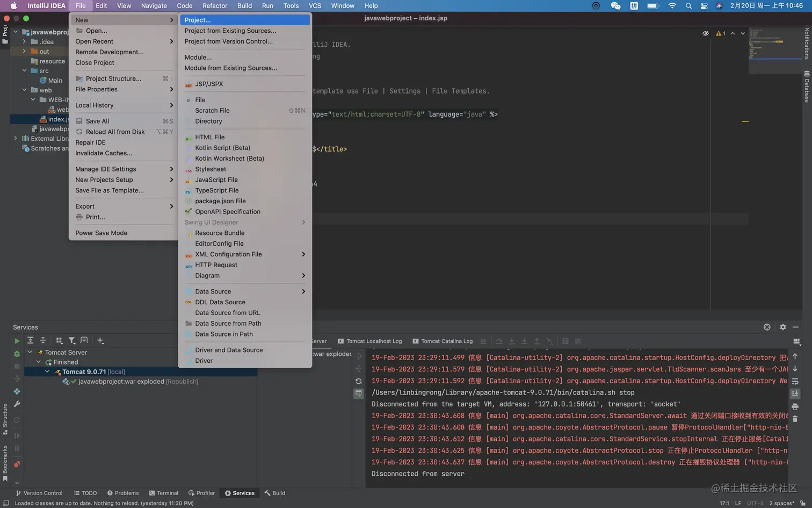This screenshot has width=812, height=508.
Task: Click Scroll Down arrow beside console output
Action: [x=795, y=369]
